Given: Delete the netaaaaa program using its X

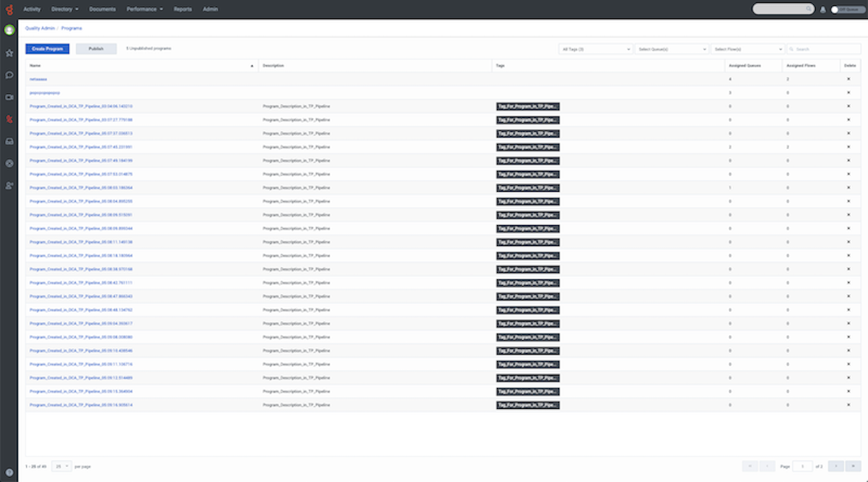Looking at the screenshot, I should (848, 79).
